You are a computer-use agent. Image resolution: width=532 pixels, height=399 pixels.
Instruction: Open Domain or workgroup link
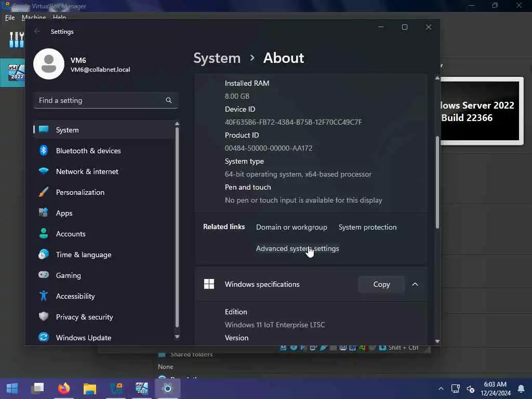coord(291,228)
